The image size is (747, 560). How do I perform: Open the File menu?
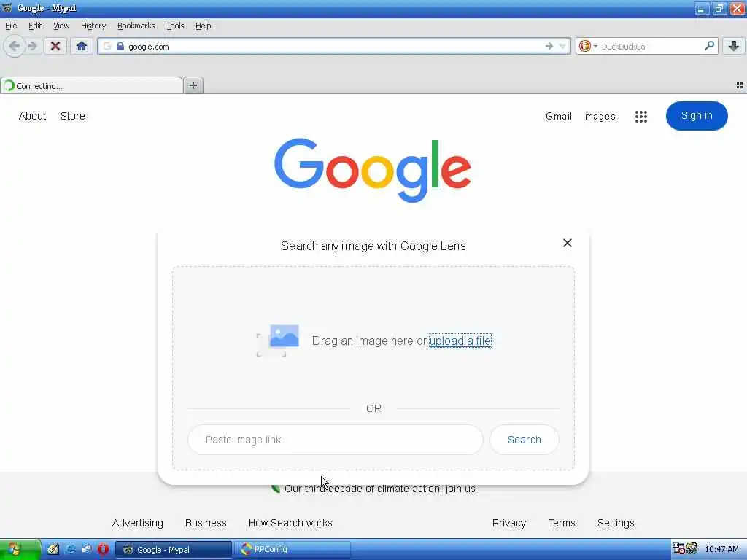point(11,26)
